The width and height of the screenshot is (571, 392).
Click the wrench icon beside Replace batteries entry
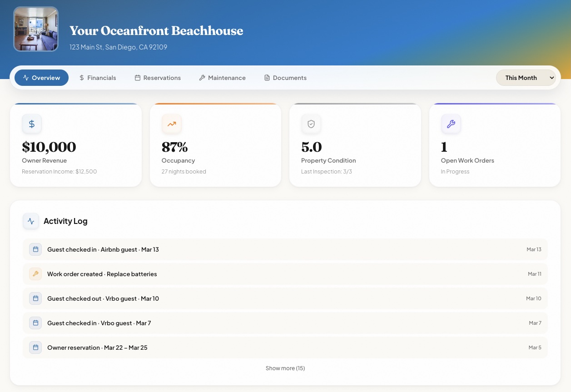pos(35,274)
